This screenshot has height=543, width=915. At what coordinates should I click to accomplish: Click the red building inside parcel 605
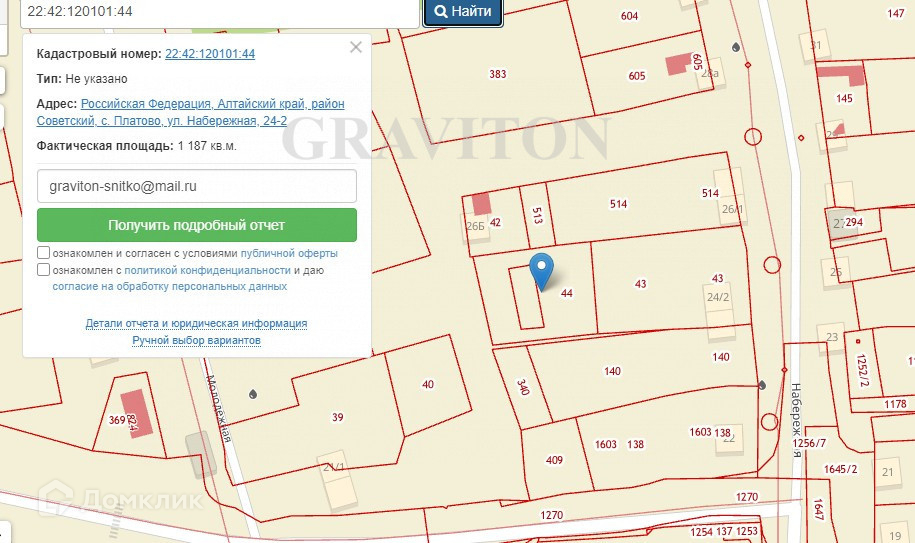[x=679, y=63]
